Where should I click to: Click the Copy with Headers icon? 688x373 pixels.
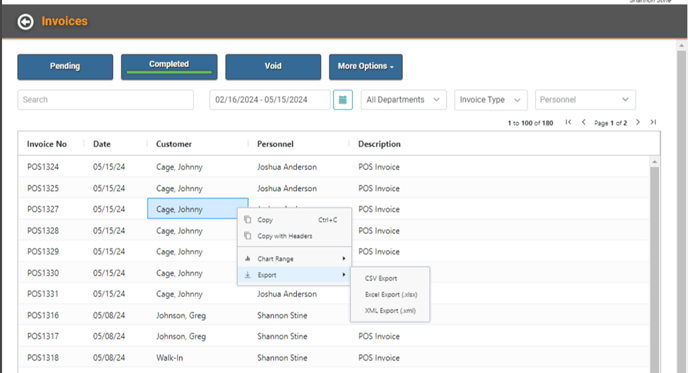click(247, 236)
